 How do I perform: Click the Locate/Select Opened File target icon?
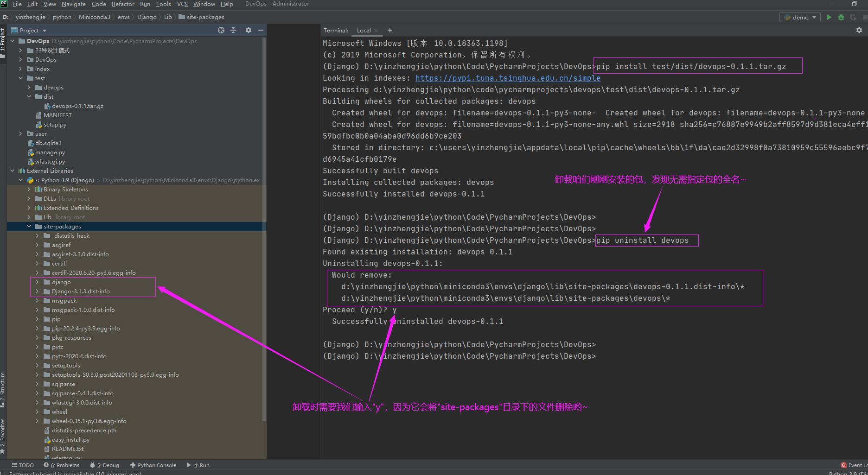[221, 30]
